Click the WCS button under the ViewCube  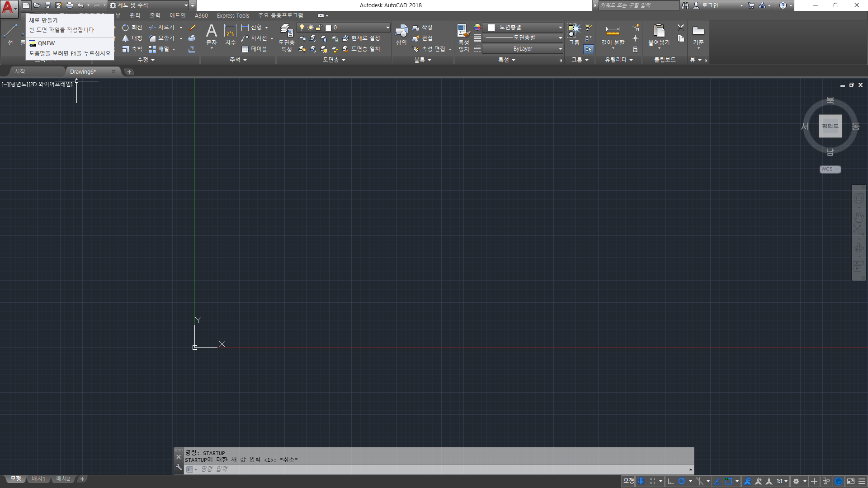pos(830,169)
